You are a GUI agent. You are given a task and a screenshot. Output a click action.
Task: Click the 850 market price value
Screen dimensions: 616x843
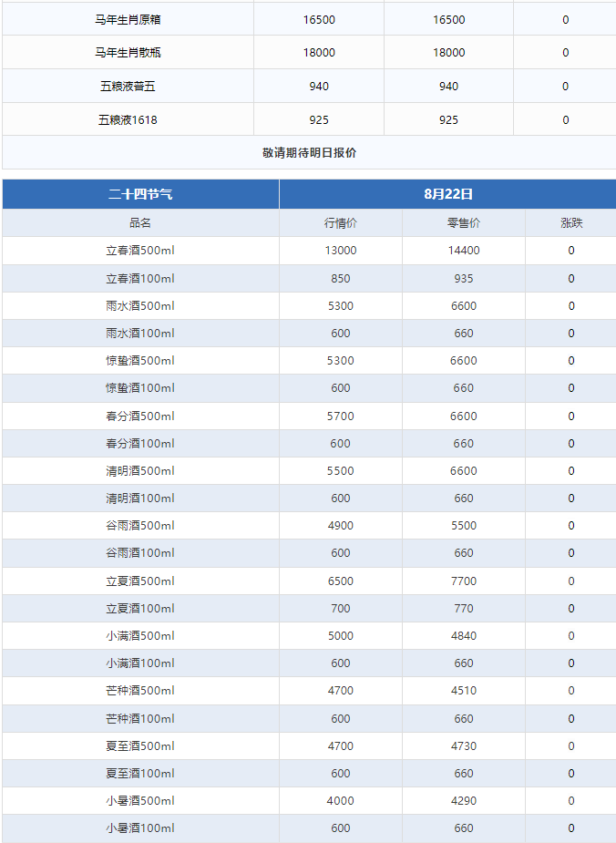340,279
